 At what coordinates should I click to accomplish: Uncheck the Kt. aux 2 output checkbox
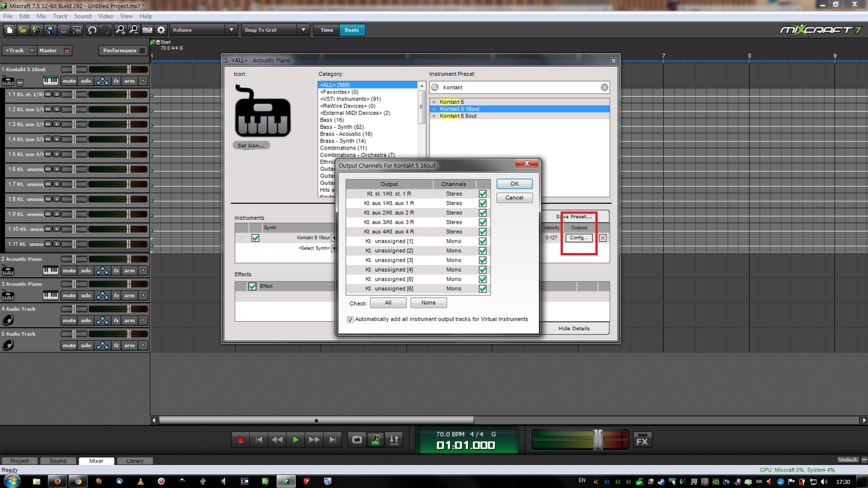pos(482,213)
